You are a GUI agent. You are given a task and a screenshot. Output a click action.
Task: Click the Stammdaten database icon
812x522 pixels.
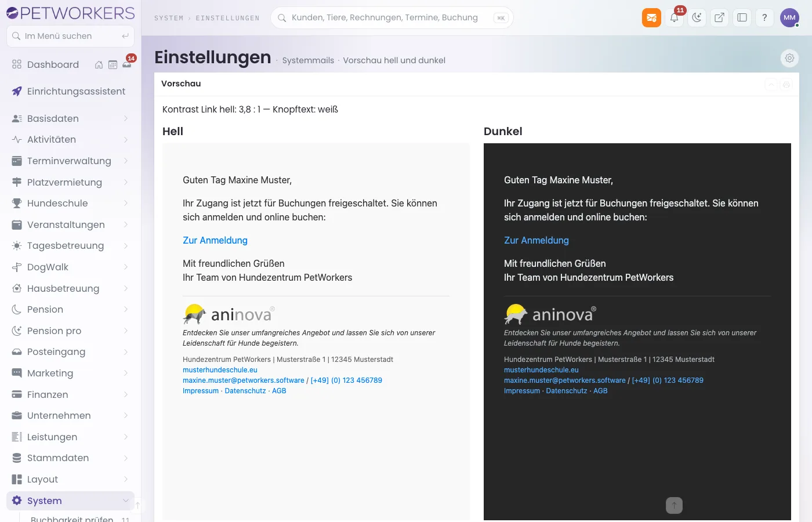(17, 458)
